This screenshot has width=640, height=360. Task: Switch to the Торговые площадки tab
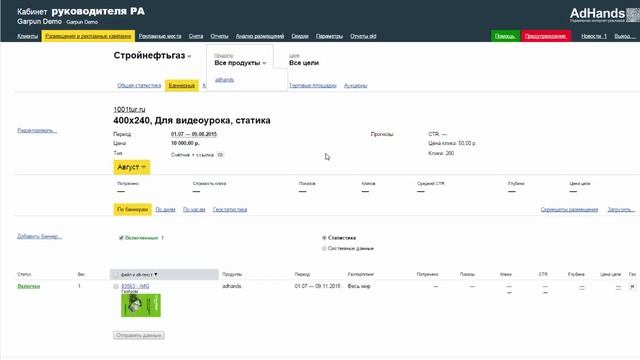click(x=313, y=85)
